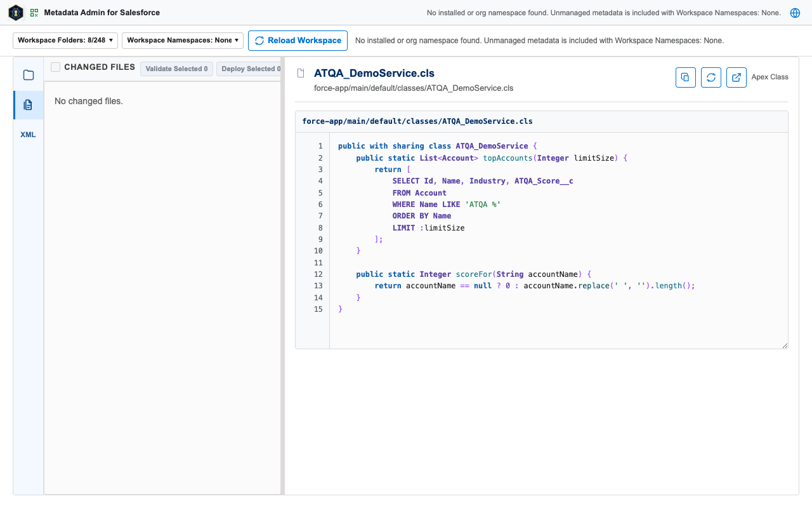Click the document icon beside ATQA_DemoService.cls
The width and height of the screenshot is (812, 508).
[x=301, y=74]
